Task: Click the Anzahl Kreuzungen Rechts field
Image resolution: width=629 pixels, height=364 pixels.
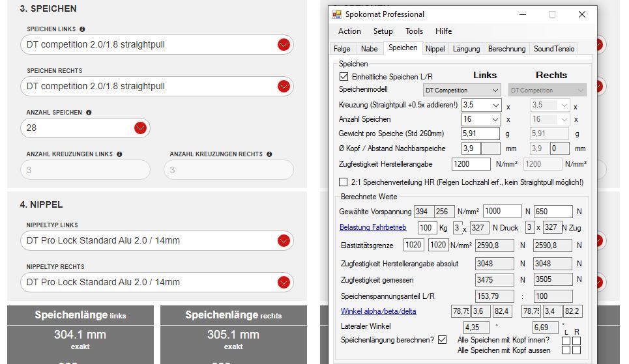Action: [229, 170]
